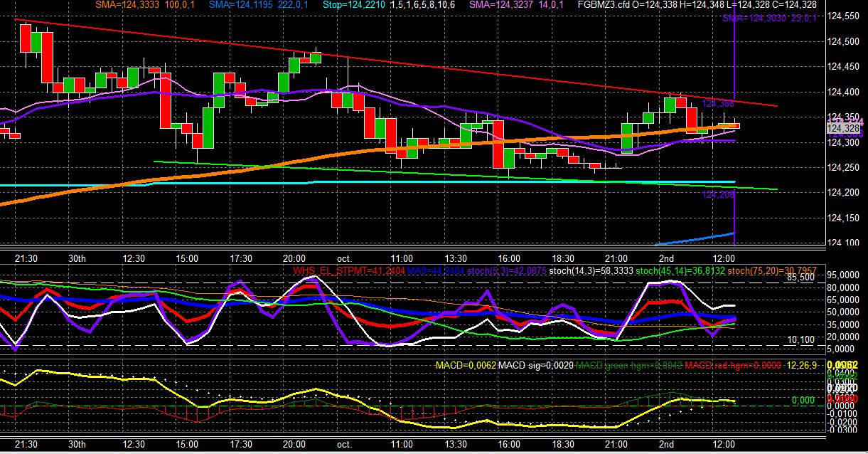Click 15:00 on time axis under MACD panel
The width and height of the screenshot is (868, 454).
[187, 443]
